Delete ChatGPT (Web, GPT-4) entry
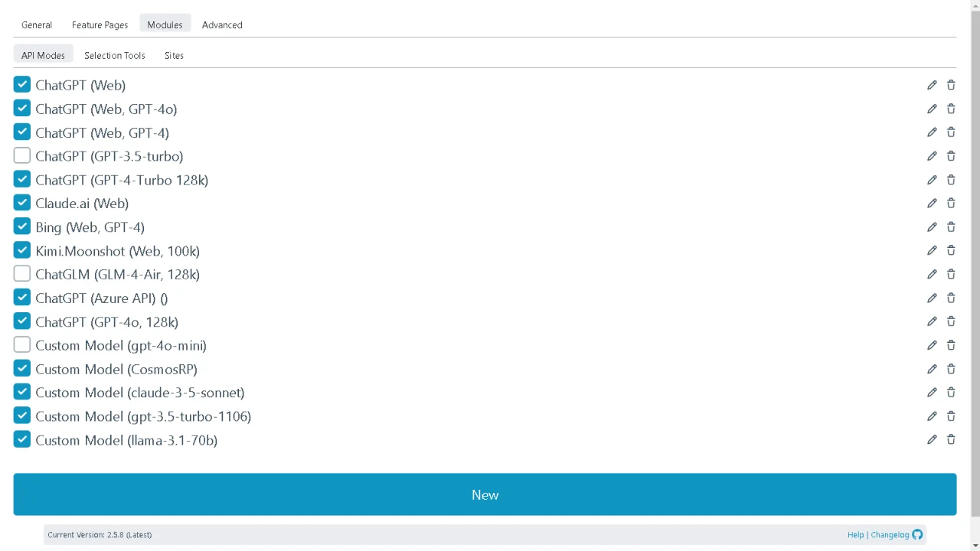The width and height of the screenshot is (980, 551). click(x=951, y=132)
